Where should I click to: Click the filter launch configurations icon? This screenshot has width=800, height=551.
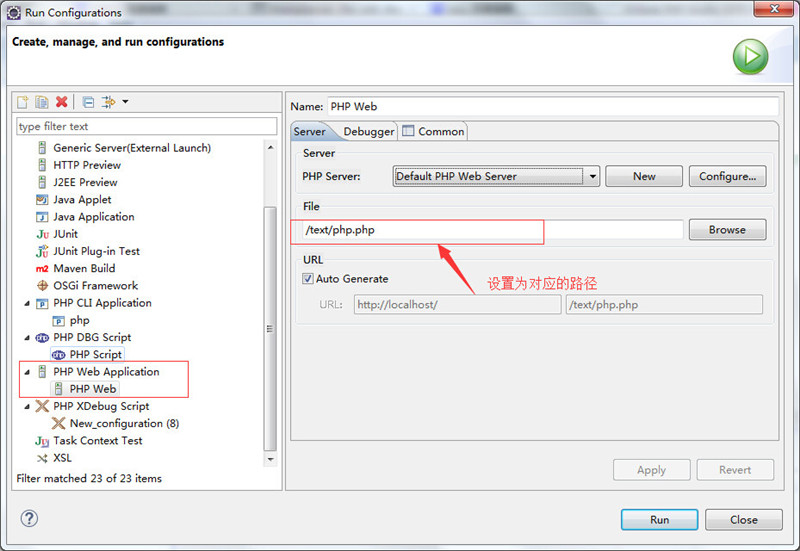(109, 102)
